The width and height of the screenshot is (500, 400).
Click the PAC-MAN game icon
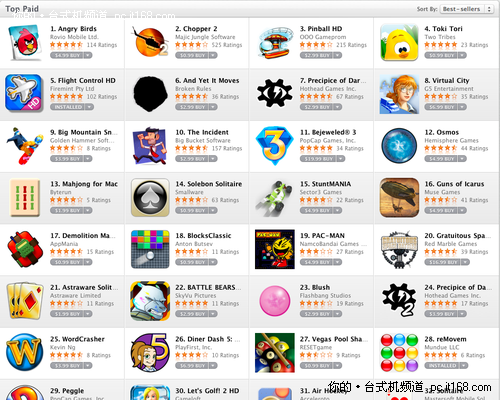click(275, 249)
